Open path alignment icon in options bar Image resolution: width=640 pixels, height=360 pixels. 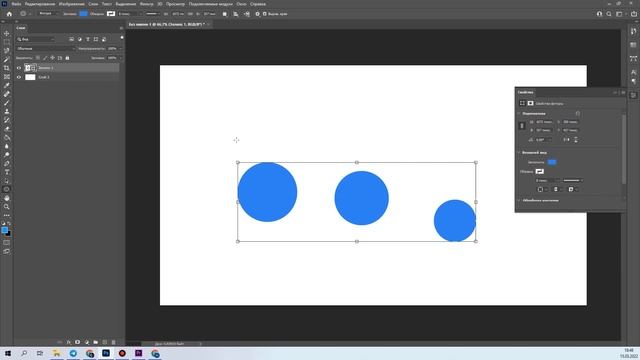(x=236, y=14)
